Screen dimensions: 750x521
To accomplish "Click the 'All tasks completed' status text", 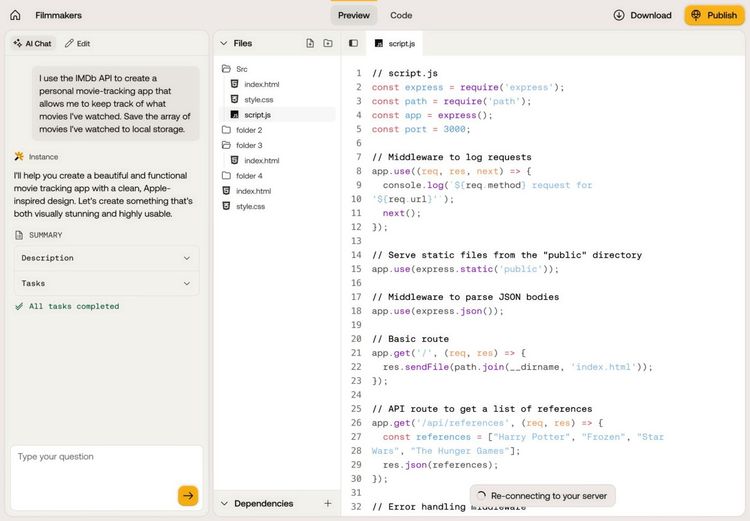I will pos(74,306).
